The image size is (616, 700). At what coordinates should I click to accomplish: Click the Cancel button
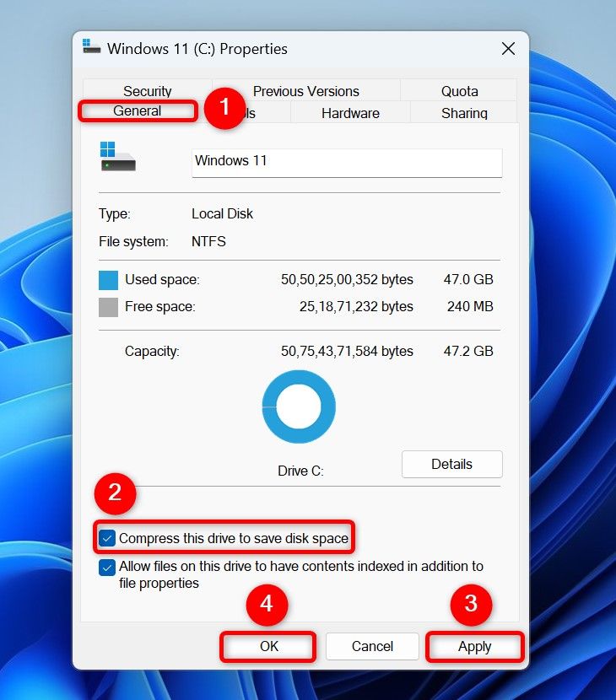click(372, 646)
